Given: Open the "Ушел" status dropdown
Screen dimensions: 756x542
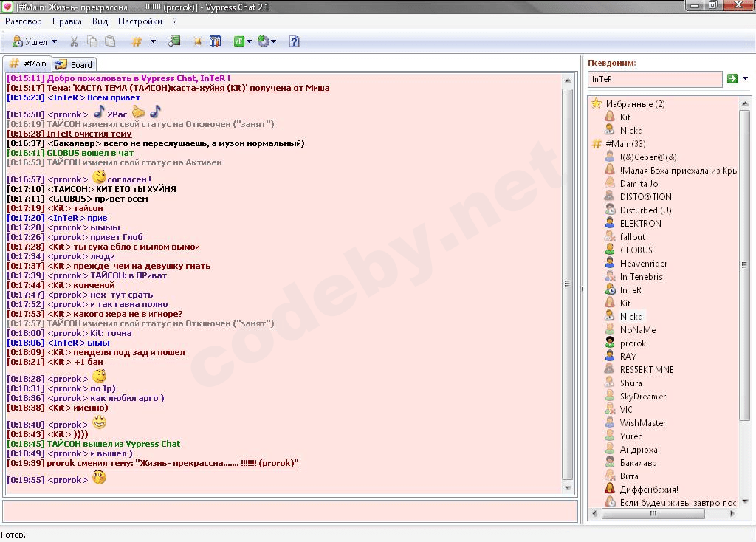Looking at the screenshot, I should click(54, 42).
